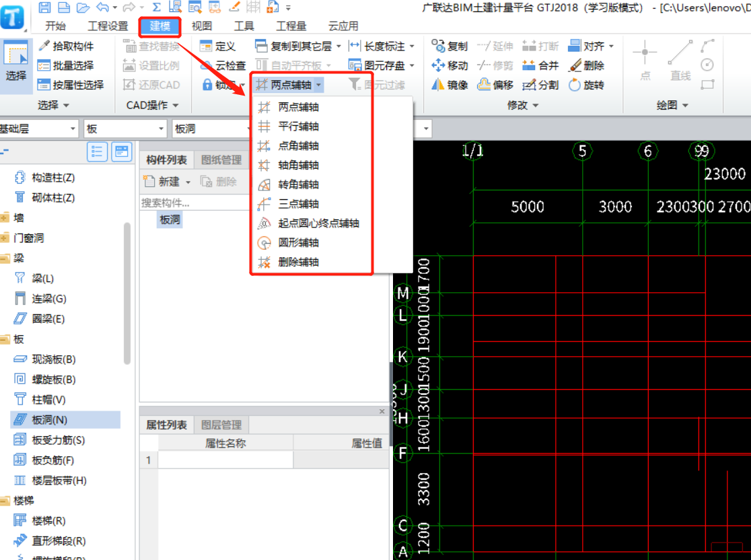Collapse the 梁 tree folder
This screenshot has height=560, width=751.
pos(5,258)
